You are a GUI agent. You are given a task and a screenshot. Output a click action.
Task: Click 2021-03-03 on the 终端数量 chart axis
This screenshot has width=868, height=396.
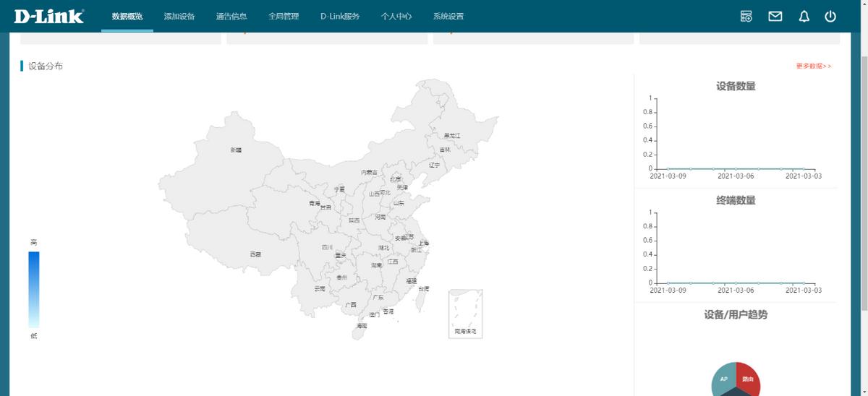click(x=804, y=290)
